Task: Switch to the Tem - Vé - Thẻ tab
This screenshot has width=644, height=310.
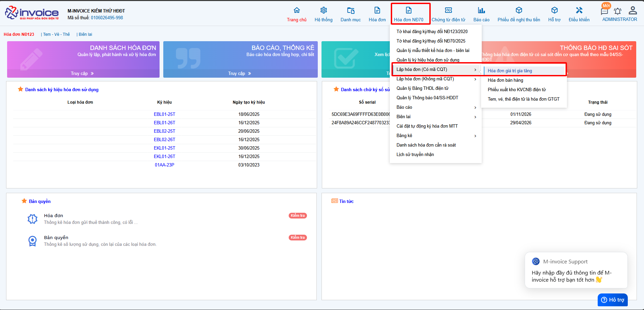Action: click(x=56, y=34)
